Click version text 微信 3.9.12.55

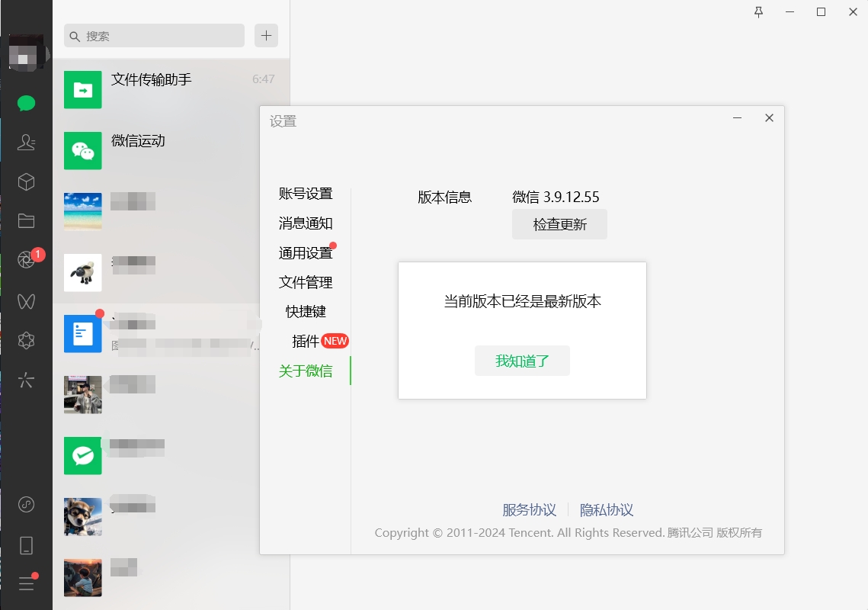click(556, 197)
